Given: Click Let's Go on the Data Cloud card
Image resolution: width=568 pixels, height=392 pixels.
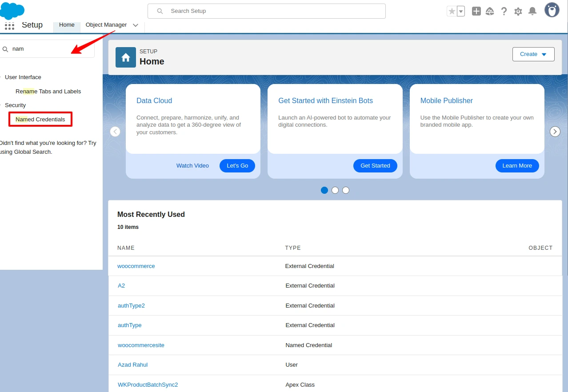Looking at the screenshot, I should (x=237, y=165).
